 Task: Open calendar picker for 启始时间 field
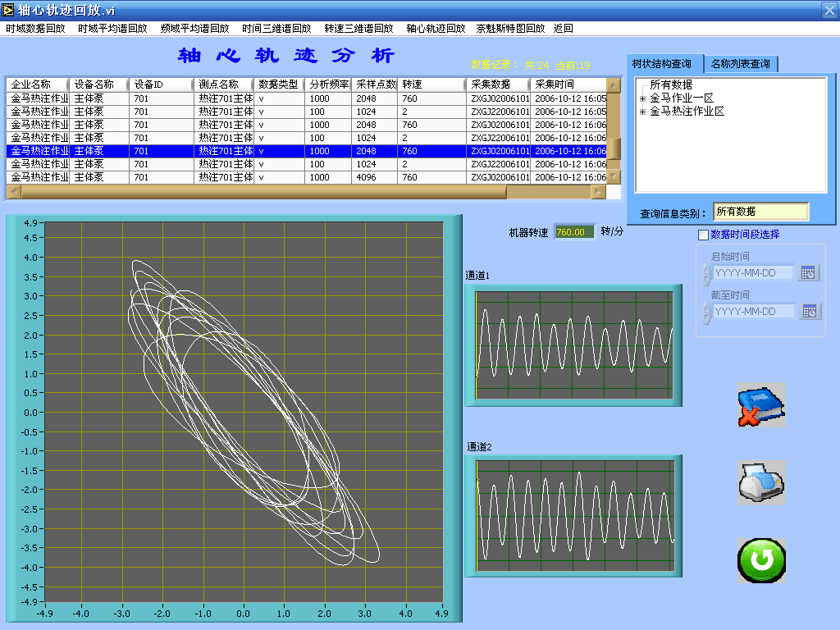[x=809, y=272]
